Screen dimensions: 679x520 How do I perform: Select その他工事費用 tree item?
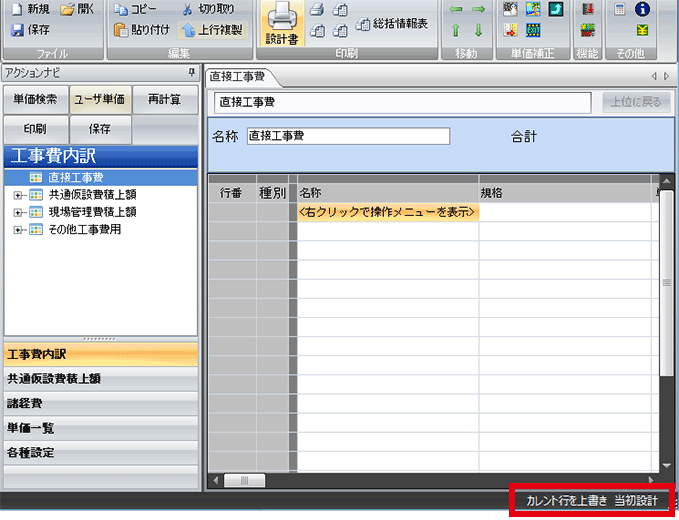point(84,229)
